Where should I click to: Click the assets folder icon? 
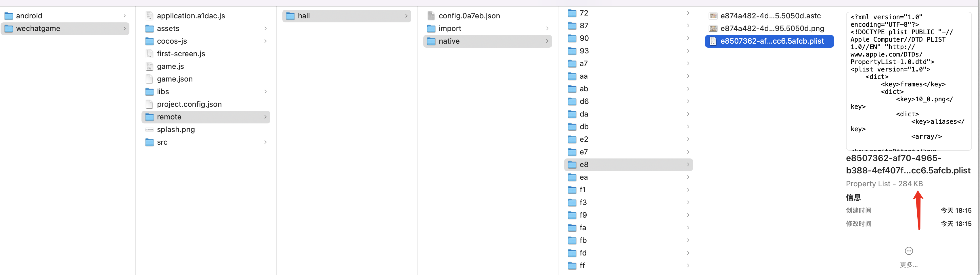pyautogui.click(x=150, y=28)
